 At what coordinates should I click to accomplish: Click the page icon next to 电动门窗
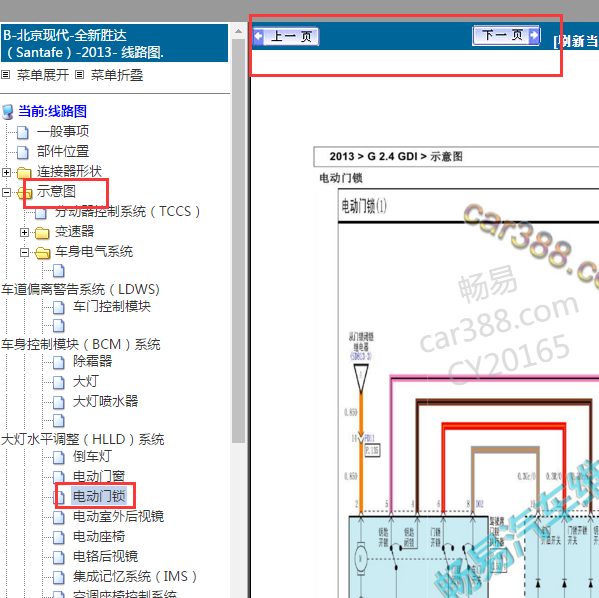[x=59, y=477]
